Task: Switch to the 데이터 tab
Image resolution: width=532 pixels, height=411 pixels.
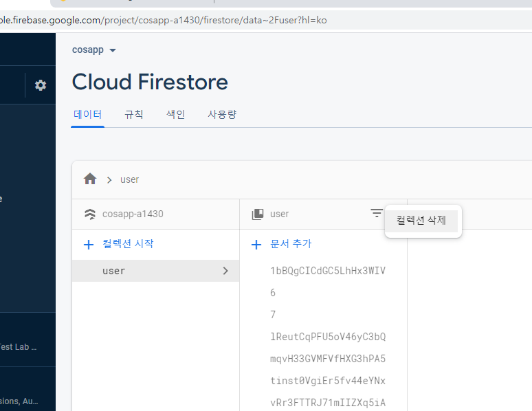Action: coord(87,114)
